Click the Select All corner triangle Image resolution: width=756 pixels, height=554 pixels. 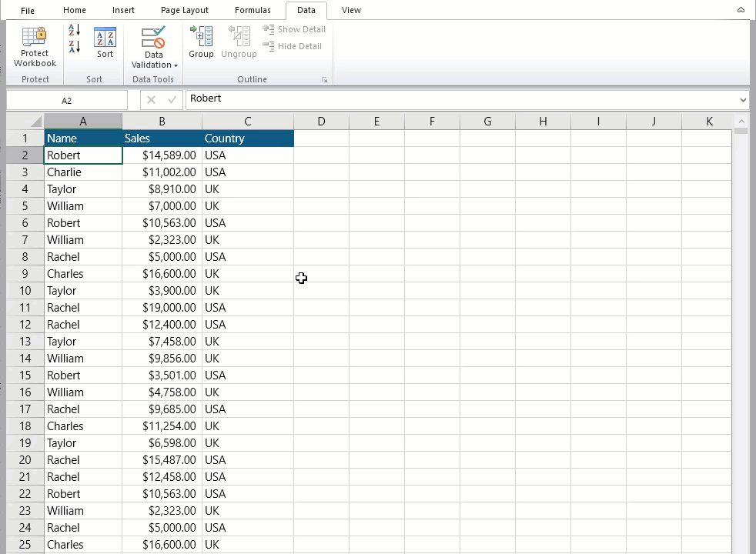pos(35,122)
